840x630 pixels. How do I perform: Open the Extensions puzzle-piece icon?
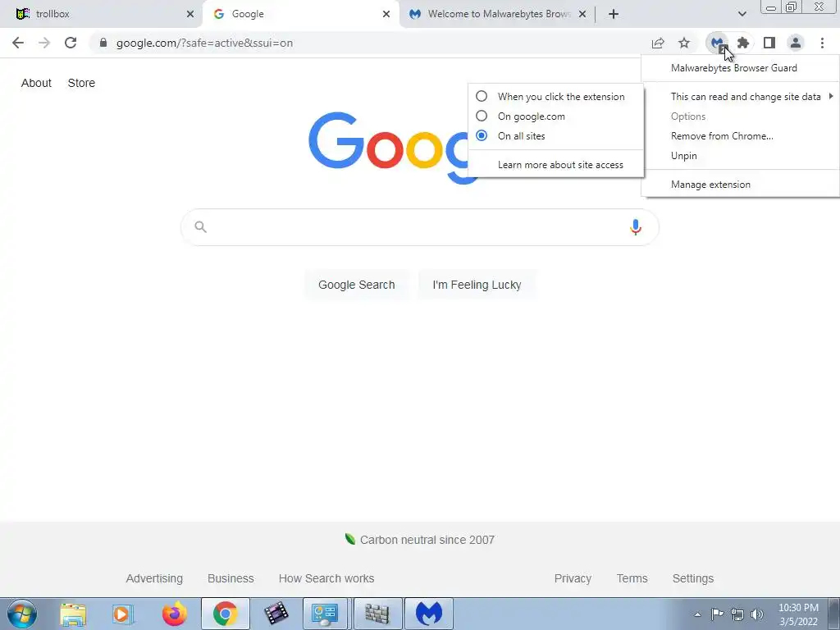pyautogui.click(x=743, y=43)
